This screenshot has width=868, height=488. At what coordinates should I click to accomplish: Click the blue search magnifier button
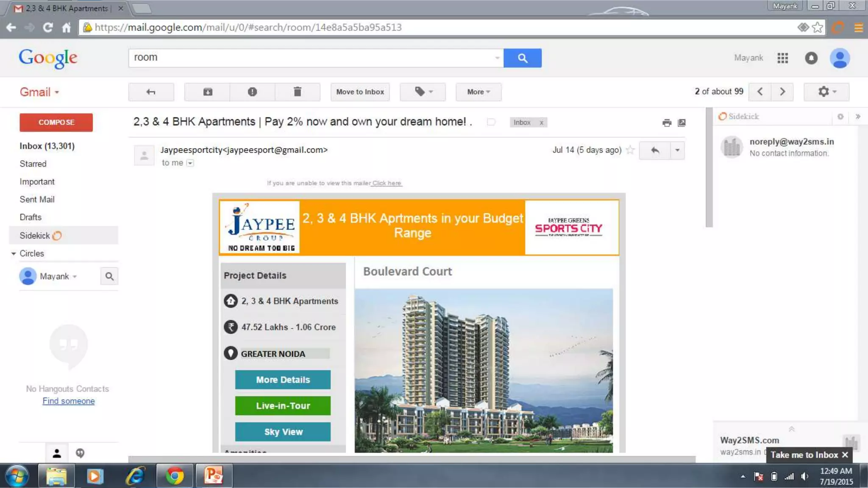522,58
